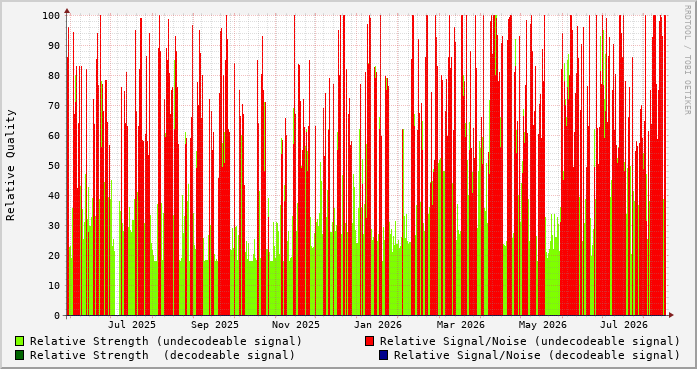Click the dark green decodeable strength legend swatch
697x369 pixels.
pyautogui.click(x=20, y=355)
